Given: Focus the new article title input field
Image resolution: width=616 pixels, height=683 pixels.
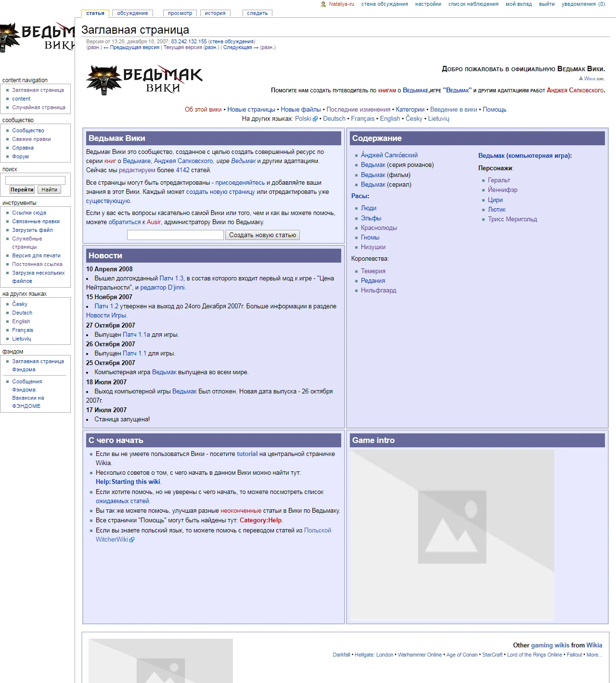Looking at the screenshot, I should (x=175, y=235).
